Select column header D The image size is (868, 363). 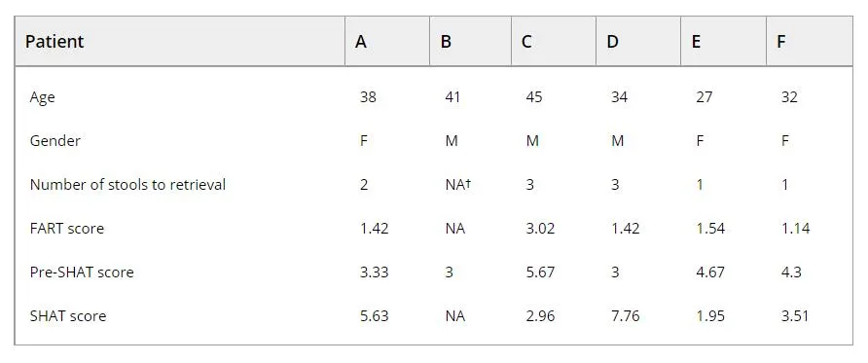pos(612,42)
